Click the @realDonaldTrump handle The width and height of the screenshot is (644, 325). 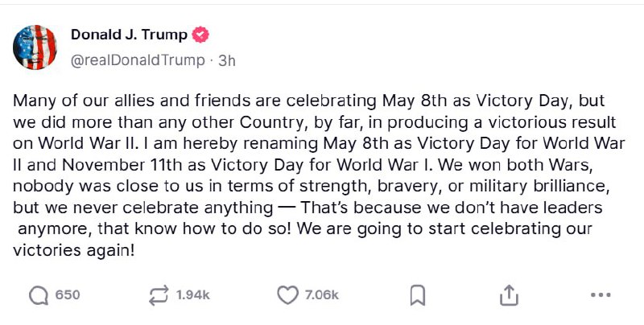click(137, 60)
